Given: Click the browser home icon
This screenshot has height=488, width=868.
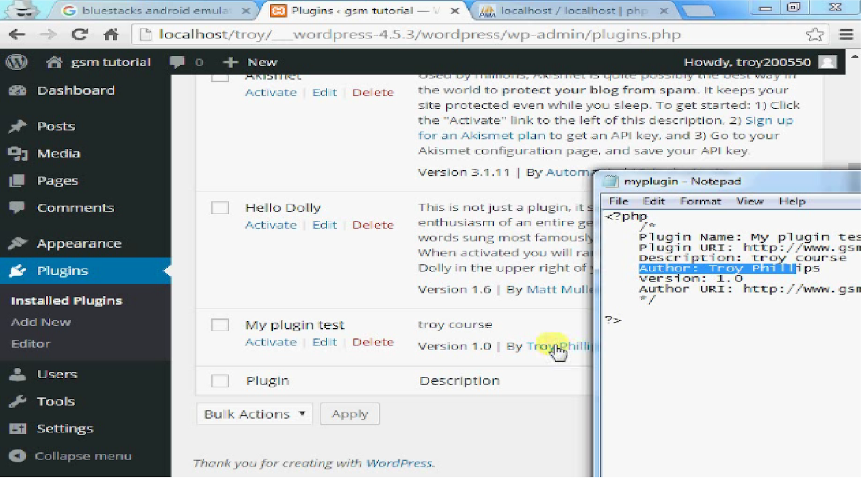Looking at the screenshot, I should pos(111,35).
